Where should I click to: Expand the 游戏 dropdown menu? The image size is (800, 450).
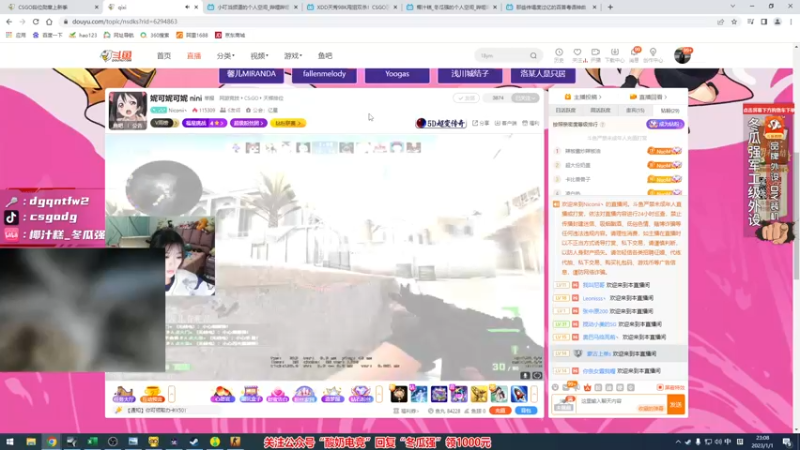pos(293,56)
